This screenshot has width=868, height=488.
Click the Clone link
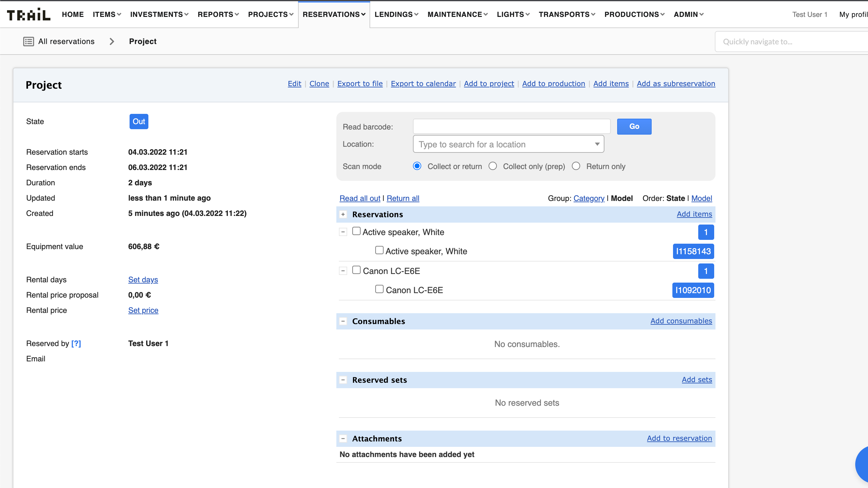pos(319,84)
